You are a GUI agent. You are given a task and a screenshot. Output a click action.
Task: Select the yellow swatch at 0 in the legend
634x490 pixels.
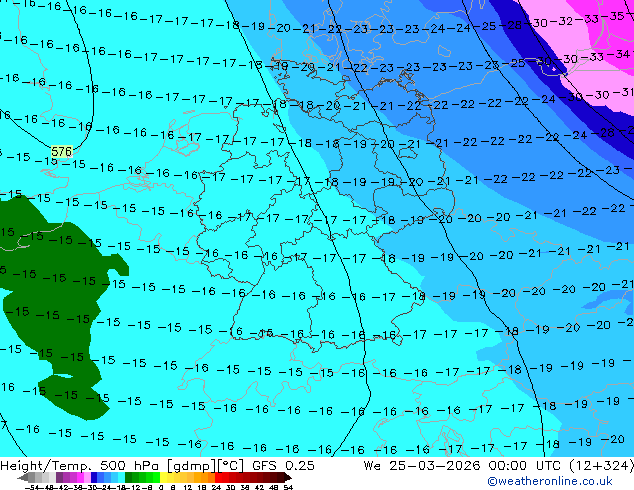(163, 477)
